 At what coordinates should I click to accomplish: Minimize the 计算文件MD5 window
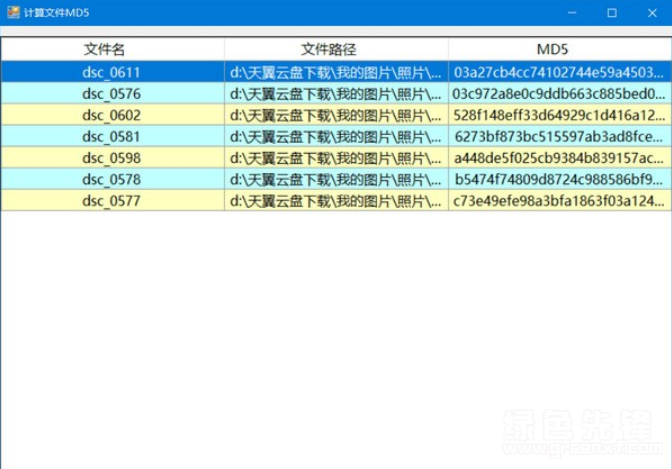[x=572, y=13]
